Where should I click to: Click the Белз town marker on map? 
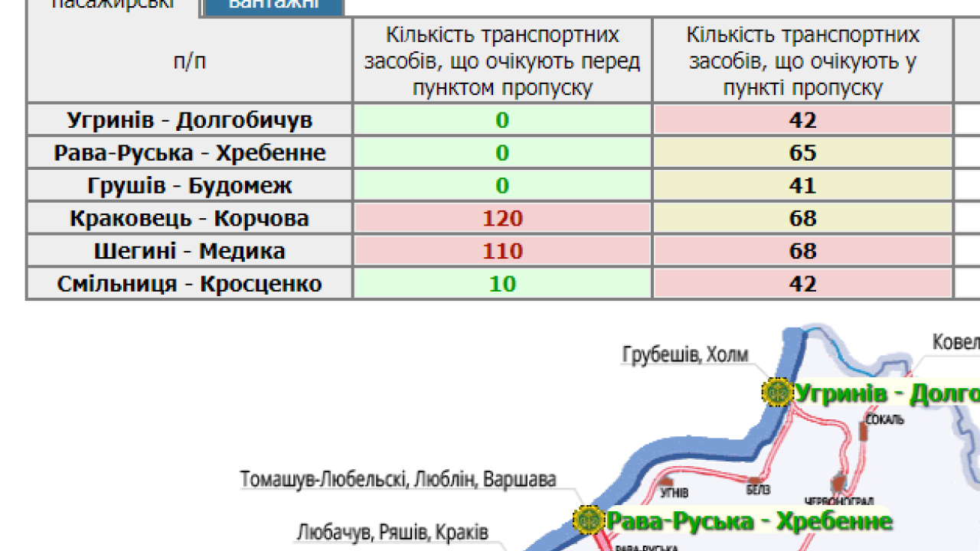click(x=754, y=480)
